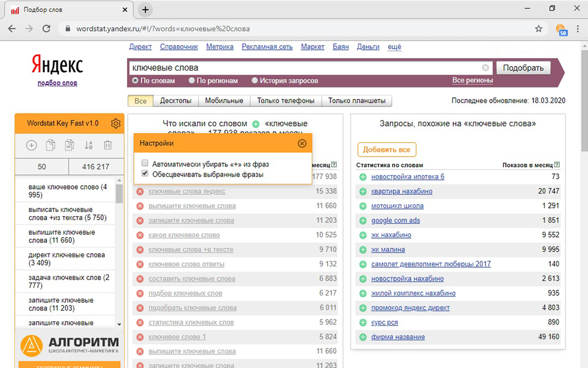Switch to 'Только телефоны' tab
588x368 pixels.
(x=286, y=101)
